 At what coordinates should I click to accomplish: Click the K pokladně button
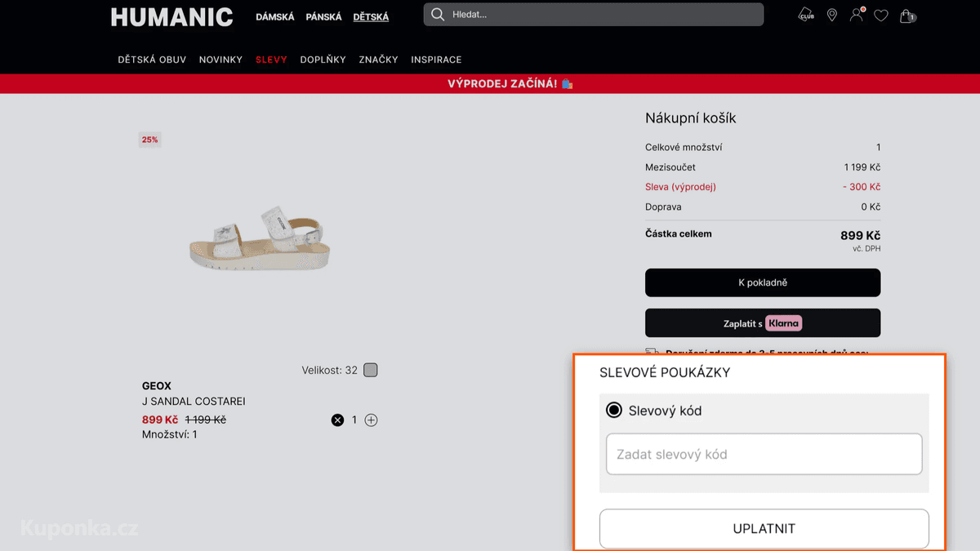point(763,282)
